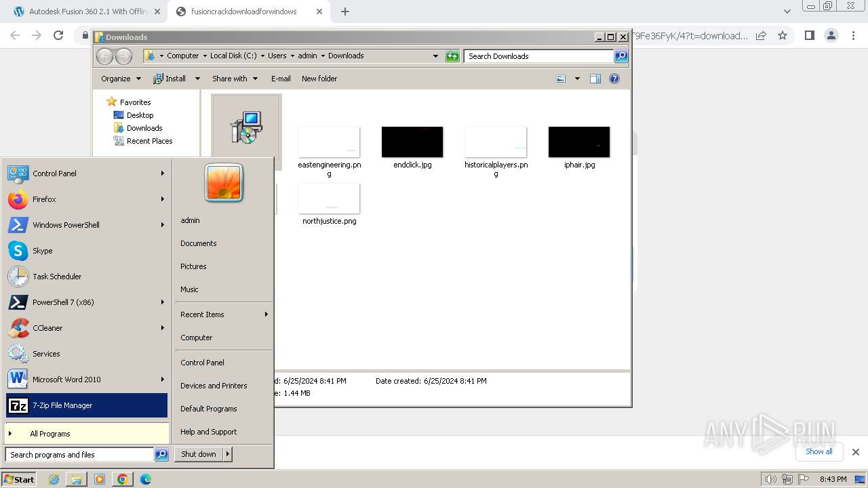
Task: Open All Programs list
Action: pyautogui.click(x=86, y=434)
